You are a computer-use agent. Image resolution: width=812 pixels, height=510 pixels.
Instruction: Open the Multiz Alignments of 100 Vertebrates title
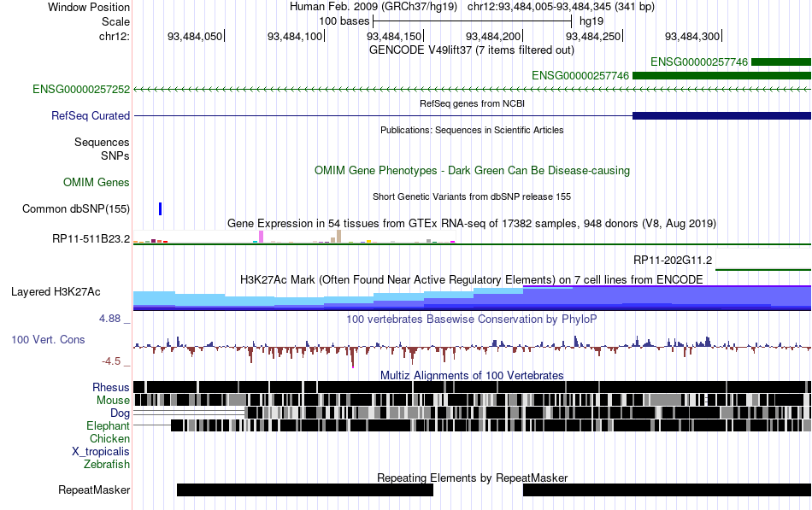point(472,375)
